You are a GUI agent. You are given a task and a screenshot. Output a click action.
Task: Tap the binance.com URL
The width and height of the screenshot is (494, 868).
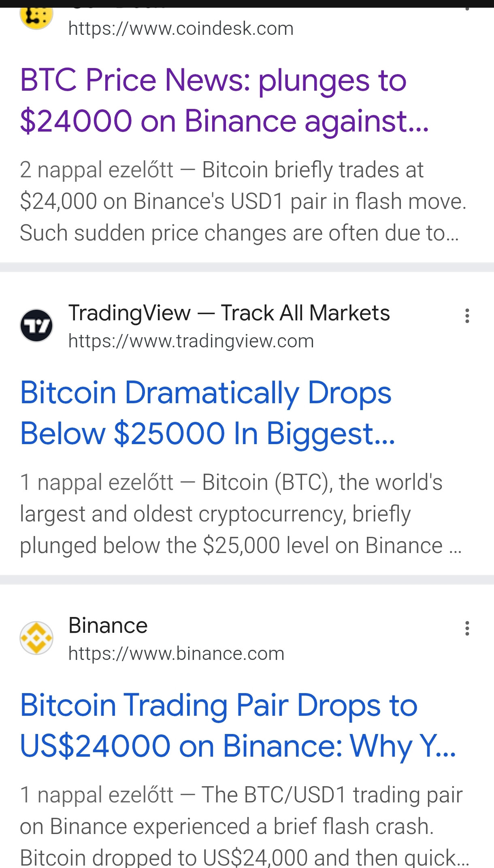(x=176, y=653)
